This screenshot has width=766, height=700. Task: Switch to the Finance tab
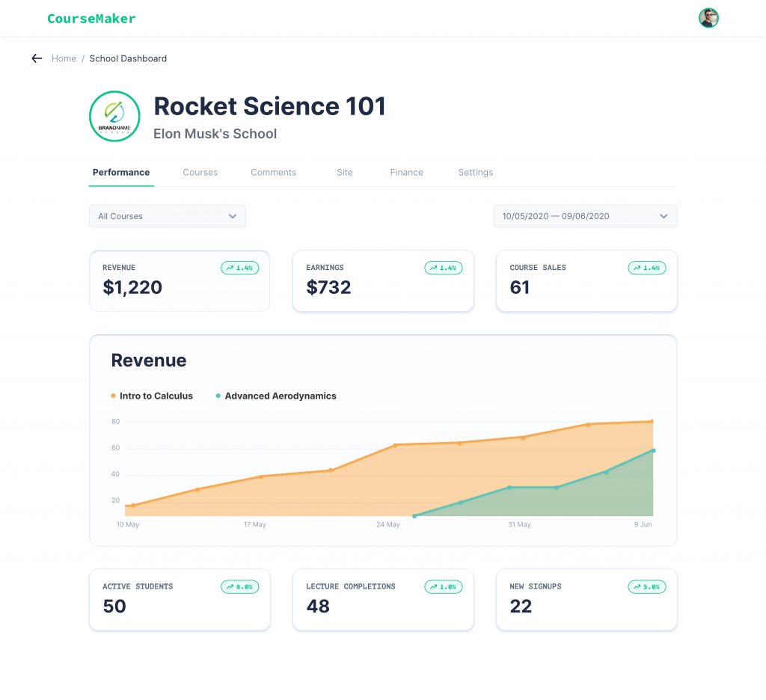click(406, 172)
